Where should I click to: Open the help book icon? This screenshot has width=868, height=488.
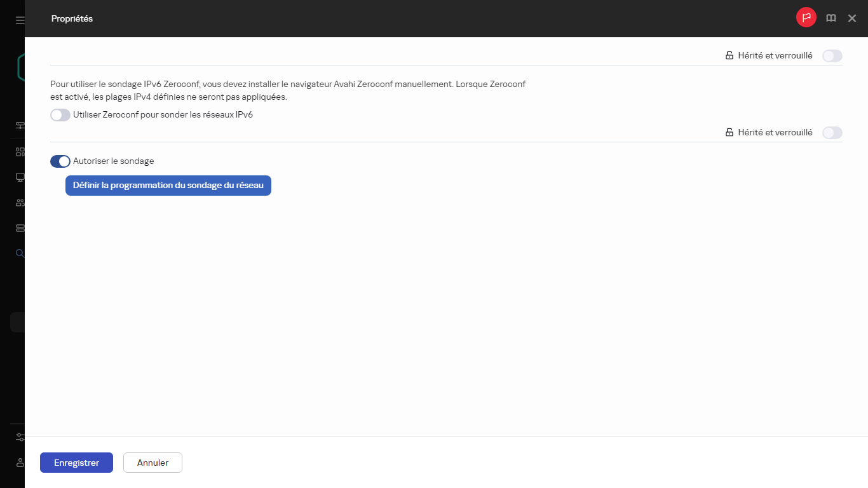[x=831, y=18]
